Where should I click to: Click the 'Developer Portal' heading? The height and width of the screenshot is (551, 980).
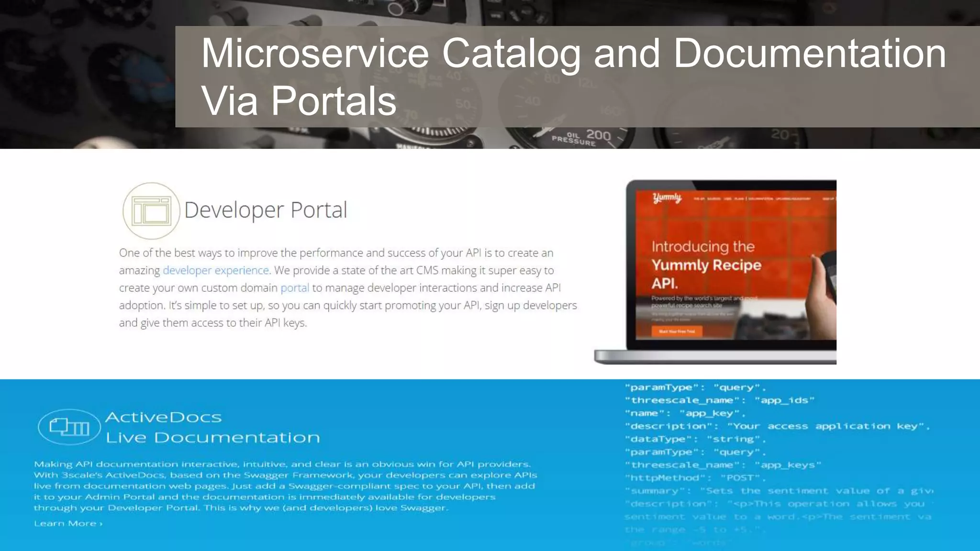pyautogui.click(x=266, y=210)
